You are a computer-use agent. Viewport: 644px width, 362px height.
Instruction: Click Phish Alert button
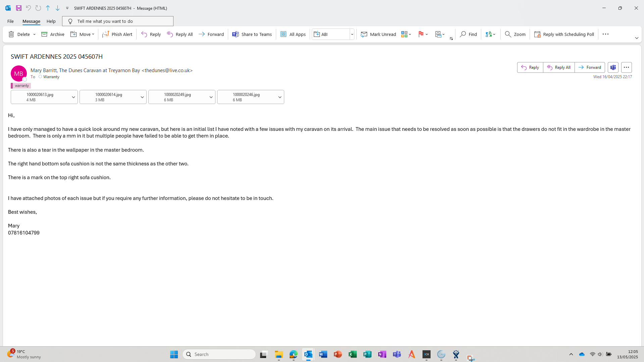117,34
